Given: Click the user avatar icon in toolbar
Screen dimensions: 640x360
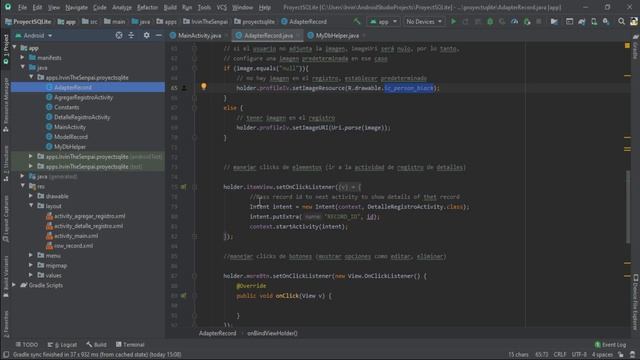Looking at the screenshot, I should click(x=633, y=21).
